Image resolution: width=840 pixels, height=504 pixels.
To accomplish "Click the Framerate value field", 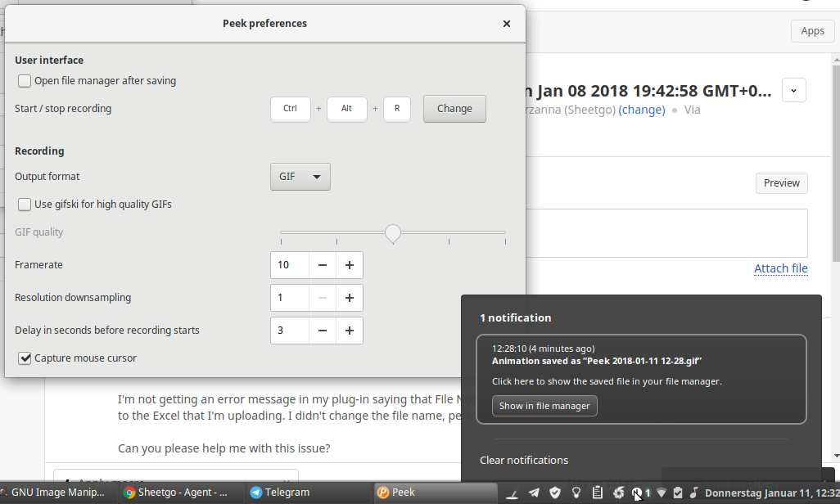I will (x=290, y=265).
